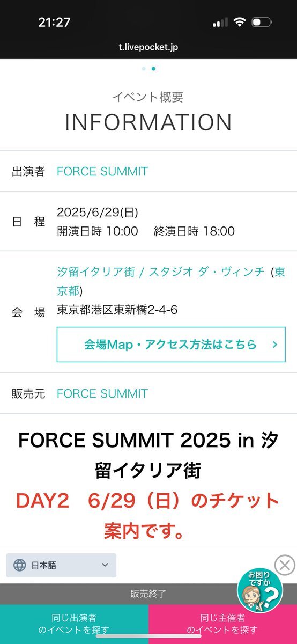Screen dimensions: 297x644
Task: Open the 汐留イタリア街 / スタジオ ダ・ヴィンチ venue link
Action: 161,272
